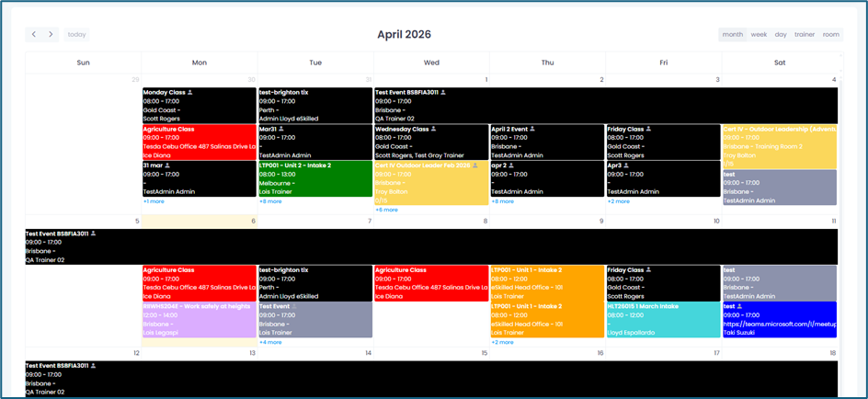Expand '+4 more' events in second week

270,342
